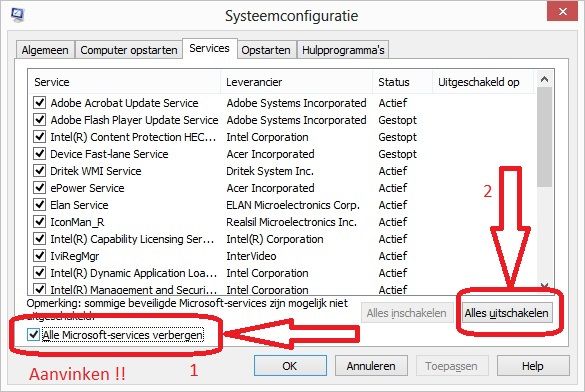The image size is (585, 392).
Task: Click the Systeemconfiguratie title bar icon
Action: tap(18, 15)
